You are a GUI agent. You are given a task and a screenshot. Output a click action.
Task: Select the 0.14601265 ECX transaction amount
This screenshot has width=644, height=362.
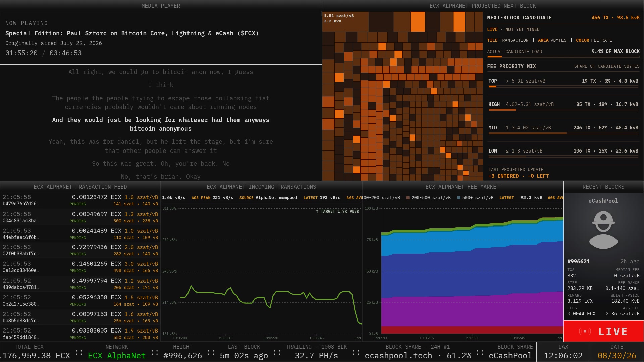[97, 264]
